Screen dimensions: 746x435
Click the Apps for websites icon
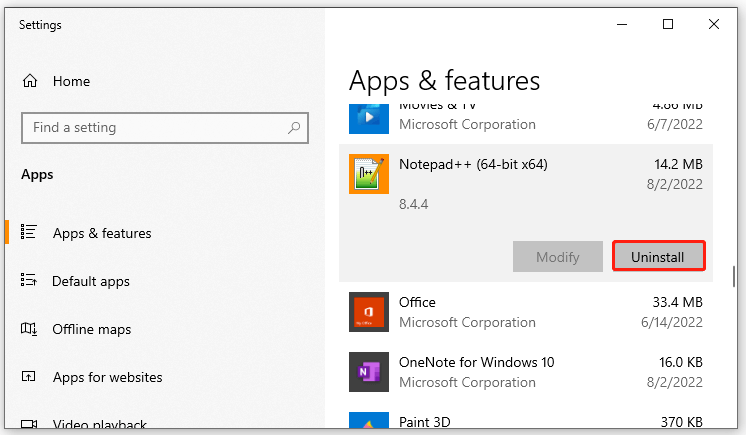pos(29,376)
